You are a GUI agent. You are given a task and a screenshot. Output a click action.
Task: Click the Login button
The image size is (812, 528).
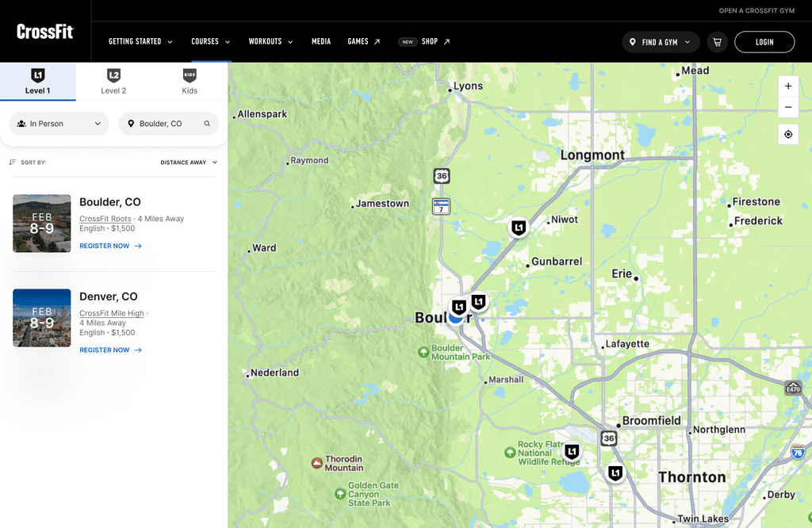tap(764, 42)
